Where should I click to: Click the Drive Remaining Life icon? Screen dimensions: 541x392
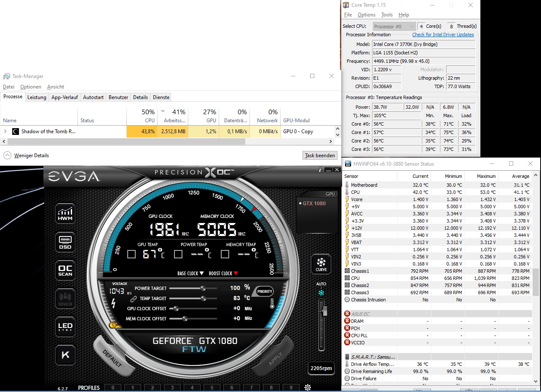(x=347, y=371)
